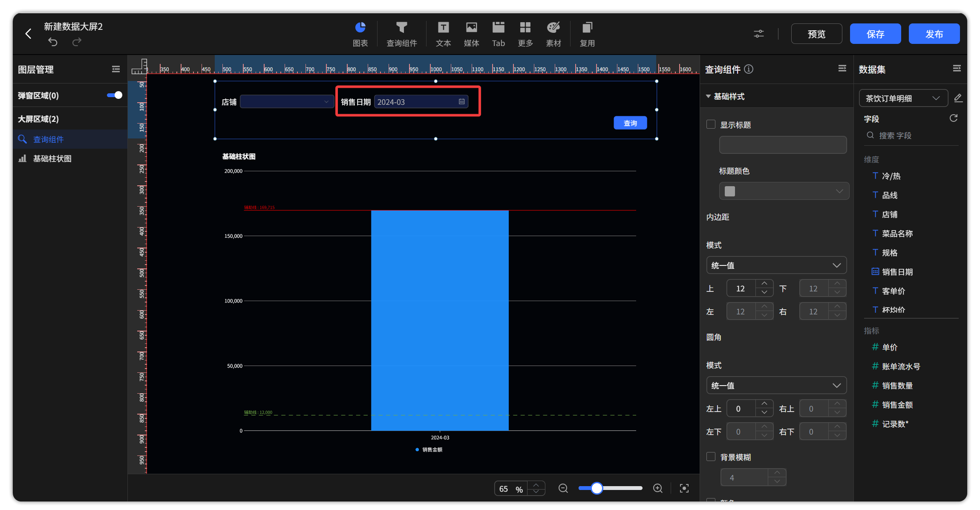Click the 保存 save button
The image size is (980, 510).
[875, 34]
